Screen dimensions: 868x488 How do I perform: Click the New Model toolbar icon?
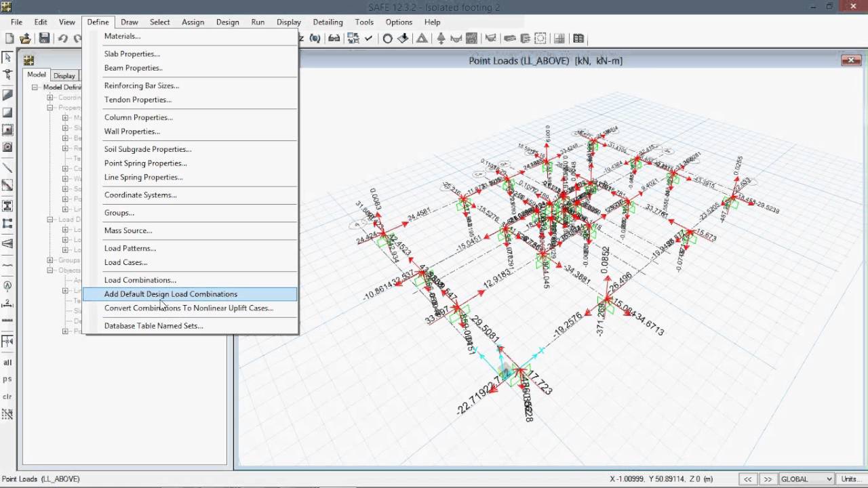[9, 39]
